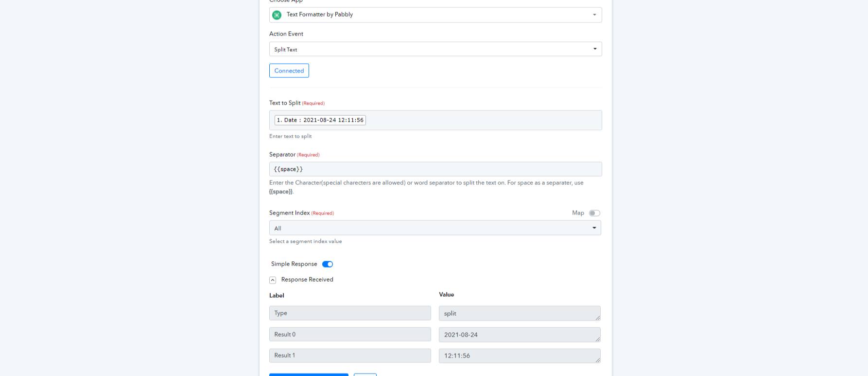Open the Split Text action event dropdown
868x376 pixels.
[435, 49]
